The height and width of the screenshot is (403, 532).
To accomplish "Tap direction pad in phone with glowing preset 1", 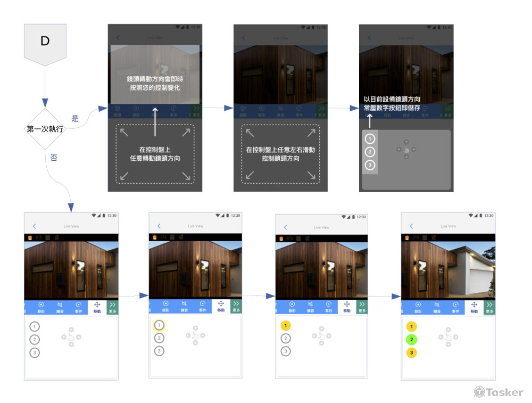I will [x=195, y=335].
